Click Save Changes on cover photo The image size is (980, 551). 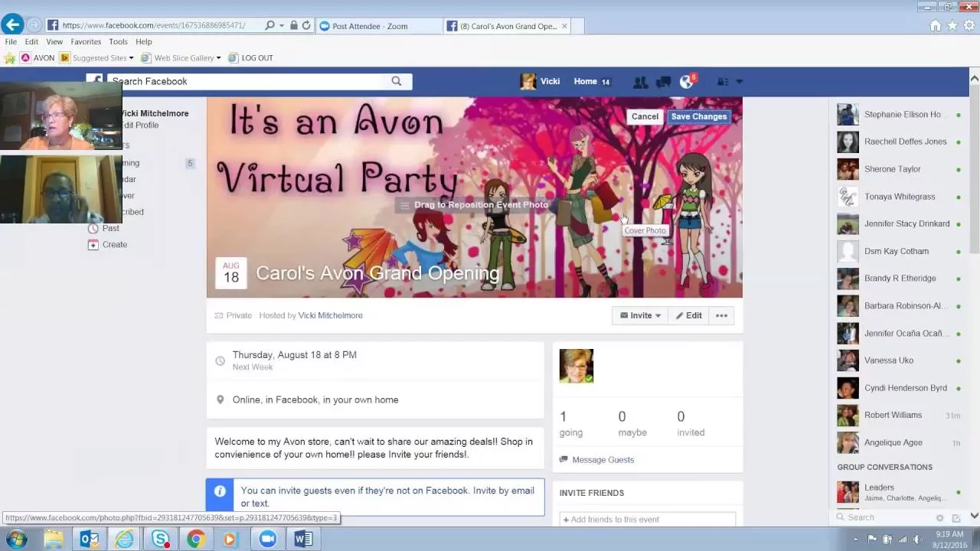tap(699, 116)
